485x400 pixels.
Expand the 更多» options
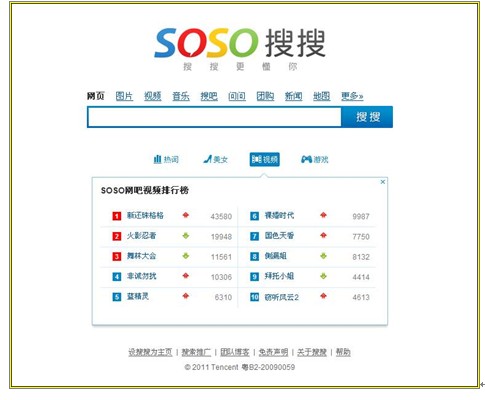352,96
